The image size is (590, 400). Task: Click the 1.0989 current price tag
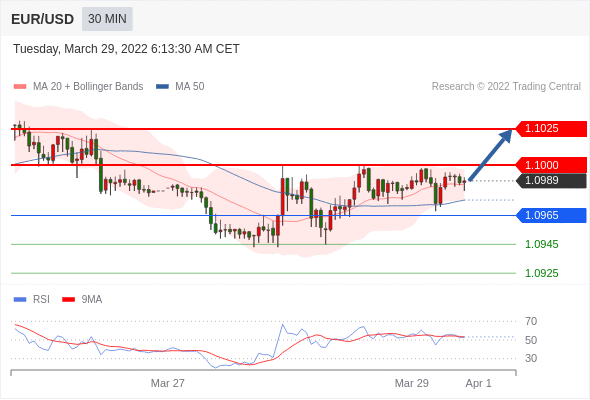[551, 181]
